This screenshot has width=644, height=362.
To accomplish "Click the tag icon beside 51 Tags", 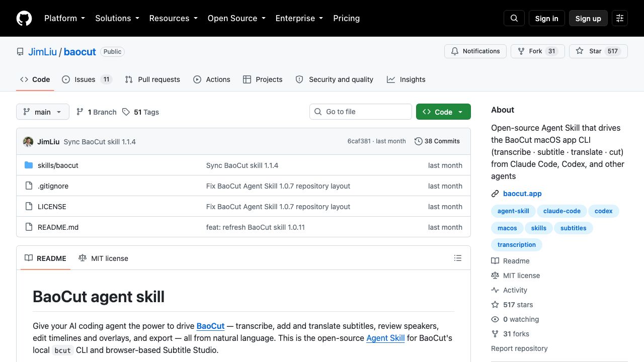I will (x=126, y=112).
